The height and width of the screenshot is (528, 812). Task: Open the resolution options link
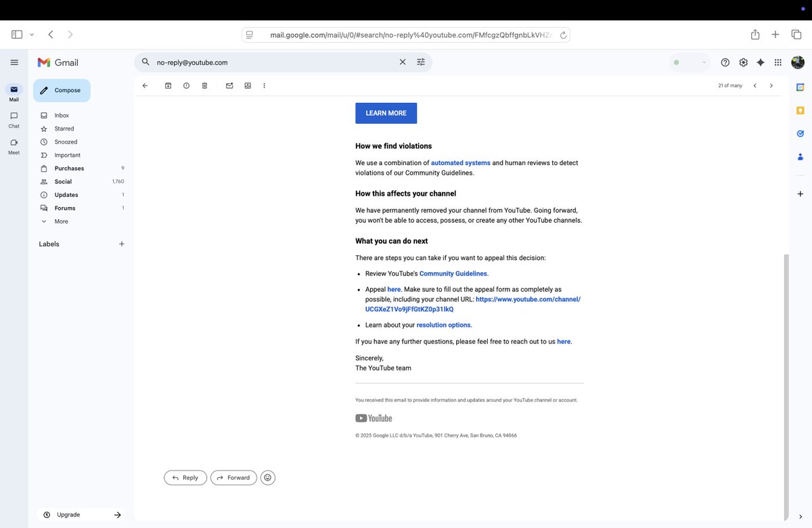pyautogui.click(x=444, y=325)
